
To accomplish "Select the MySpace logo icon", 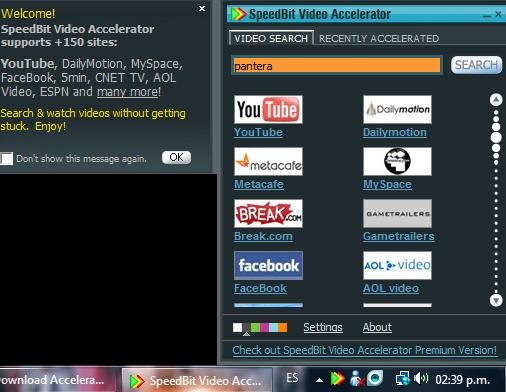I will 397,161.
